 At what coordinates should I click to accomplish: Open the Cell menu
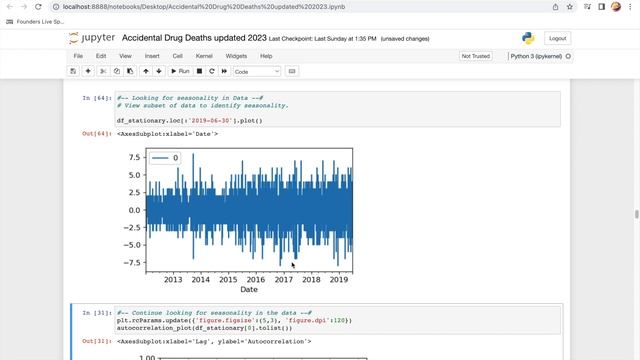(177, 56)
